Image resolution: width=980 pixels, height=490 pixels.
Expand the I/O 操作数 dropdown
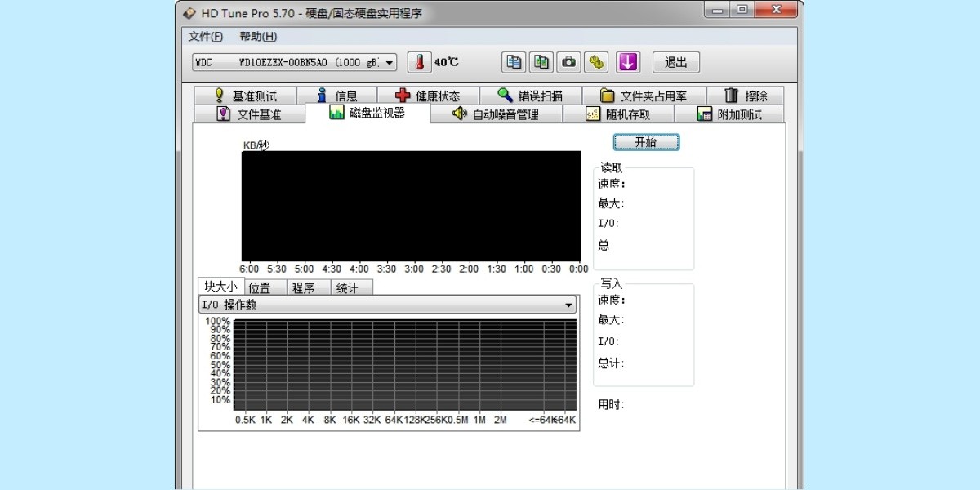pyautogui.click(x=569, y=305)
